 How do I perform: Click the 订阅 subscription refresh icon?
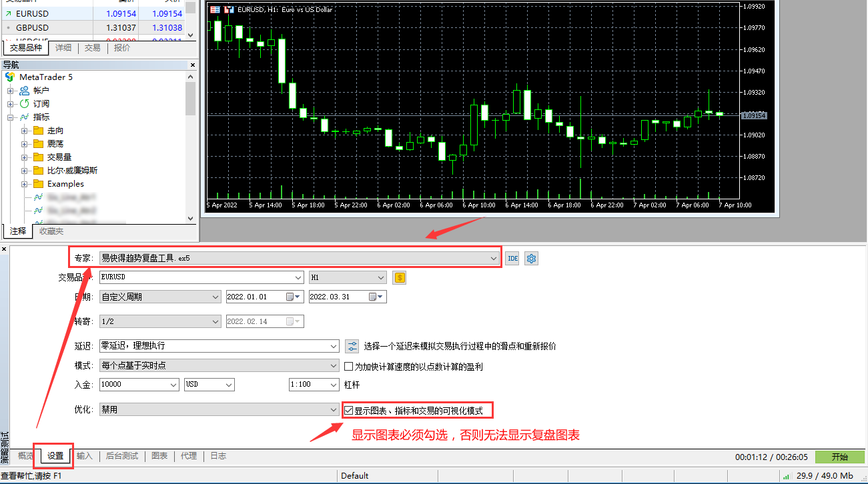coord(25,103)
